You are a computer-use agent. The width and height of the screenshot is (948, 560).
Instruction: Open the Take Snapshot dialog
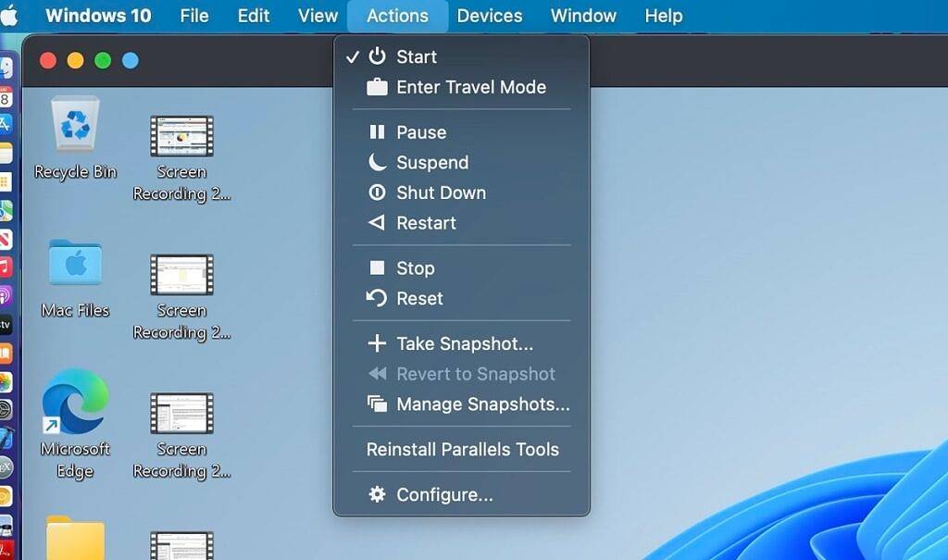(463, 343)
